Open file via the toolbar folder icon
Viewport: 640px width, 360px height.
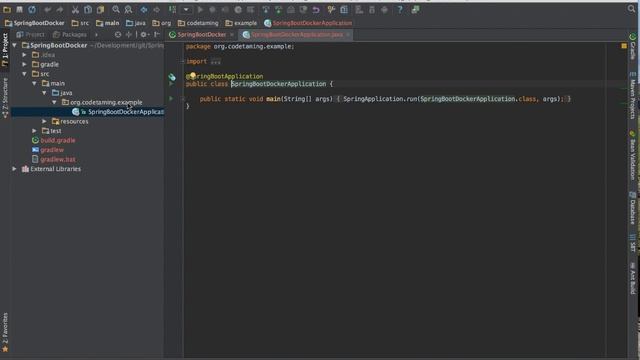pyautogui.click(x=7, y=9)
